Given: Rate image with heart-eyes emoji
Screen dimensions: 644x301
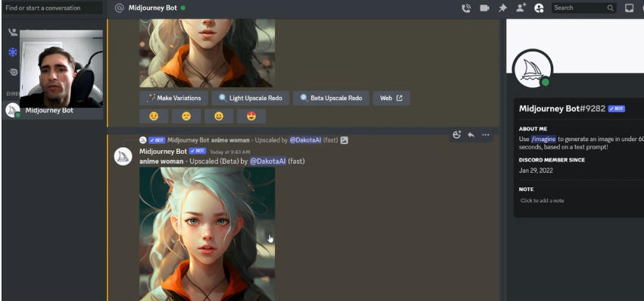Looking at the screenshot, I should pos(252,116).
